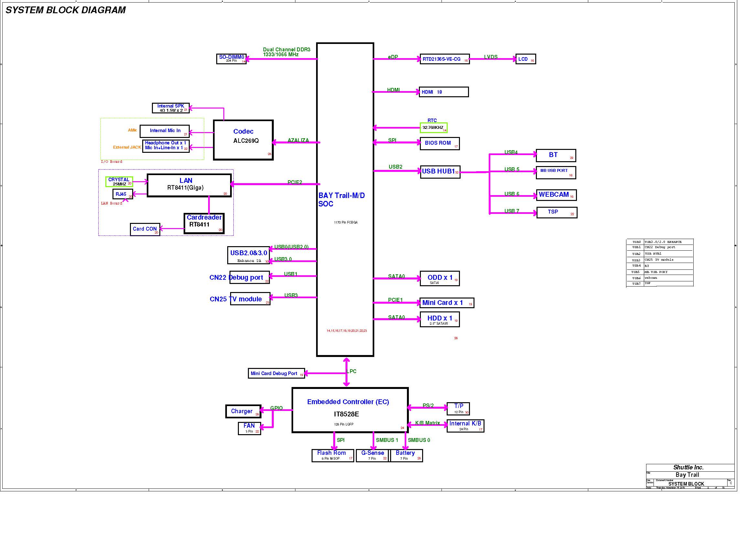This screenshot has height=534, width=756.
Task: Click the Embedded Controller IT8528E box
Action: click(350, 410)
